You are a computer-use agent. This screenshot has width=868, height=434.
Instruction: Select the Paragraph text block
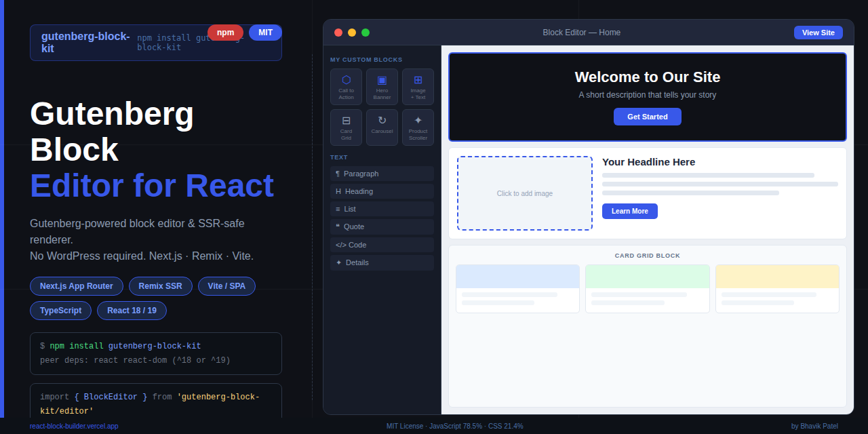[x=382, y=174]
